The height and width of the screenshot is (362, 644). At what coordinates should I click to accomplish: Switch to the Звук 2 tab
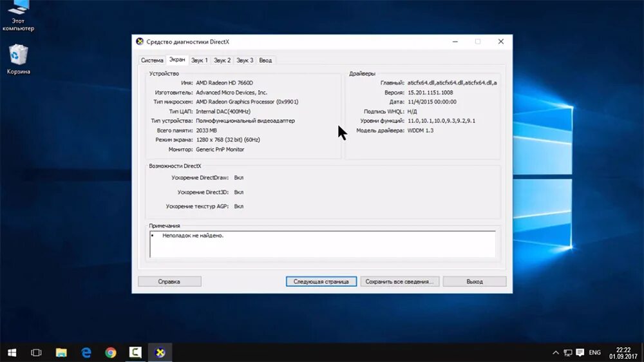(222, 60)
